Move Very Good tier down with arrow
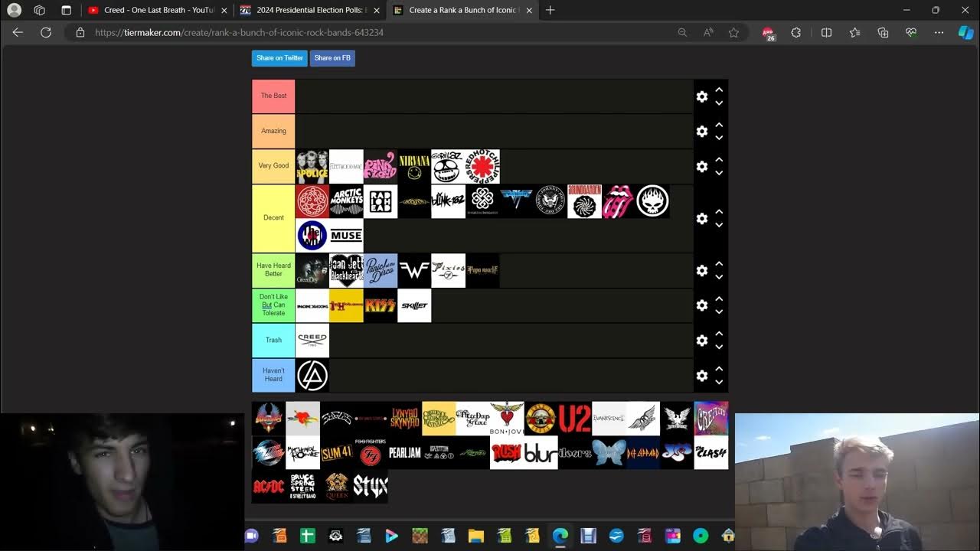The image size is (980, 551). click(719, 173)
